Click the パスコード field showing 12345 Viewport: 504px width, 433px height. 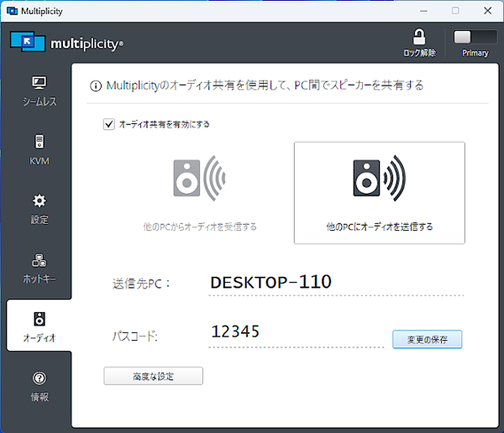(x=294, y=332)
